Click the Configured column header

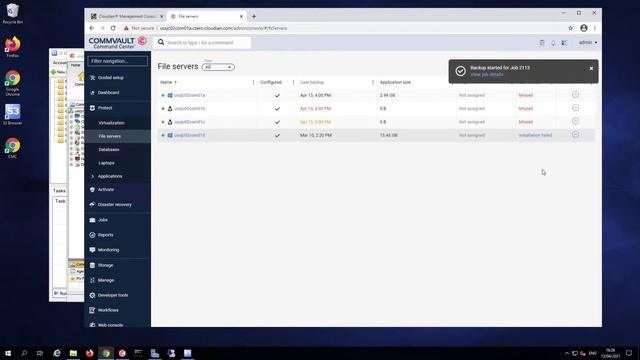point(271,82)
